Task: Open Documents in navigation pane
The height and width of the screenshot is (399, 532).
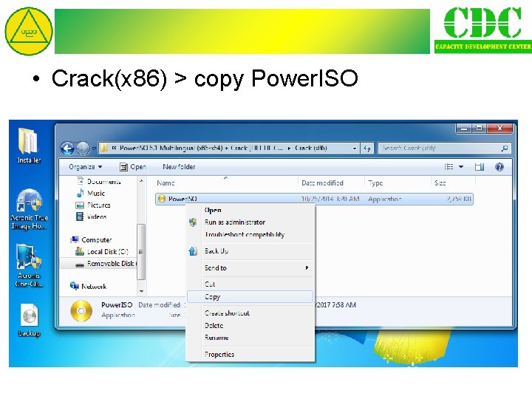Action: click(98, 182)
